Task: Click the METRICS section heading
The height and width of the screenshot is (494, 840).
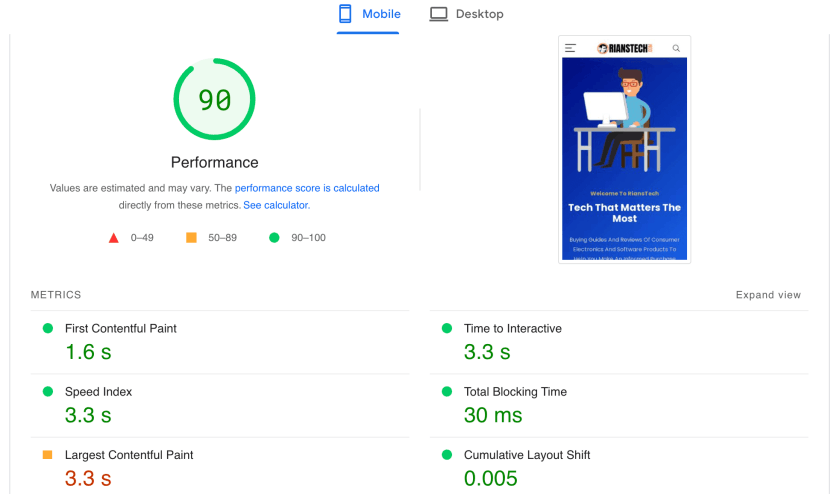Action: (x=56, y=295)
